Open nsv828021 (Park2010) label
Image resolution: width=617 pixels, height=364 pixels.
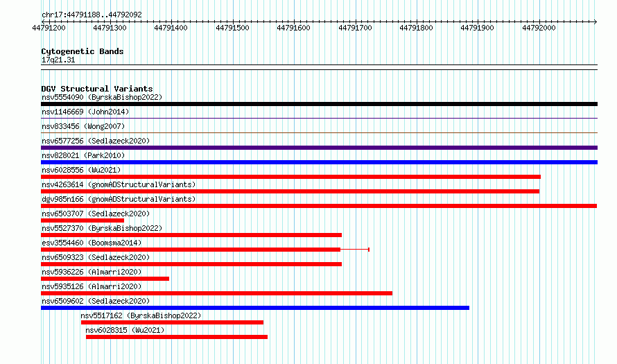pos(83,155)
